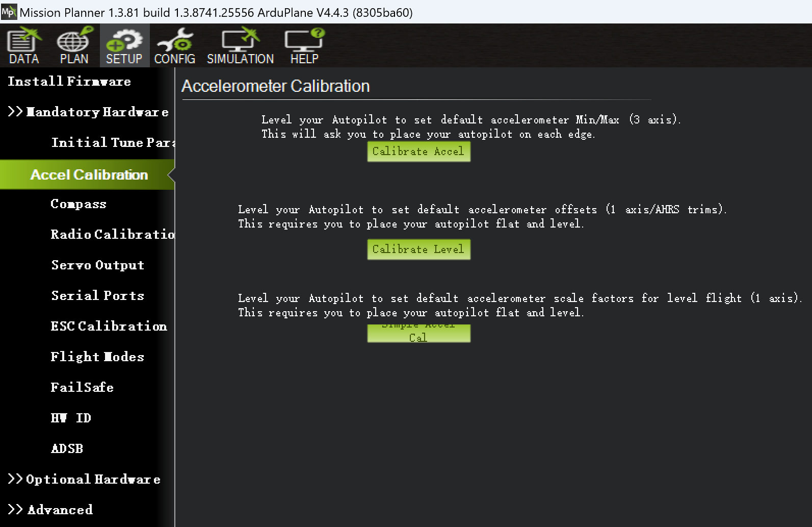Viewport: 812px width, 527px height.
Task: Click the Calibrate Level button
Action: (418, 249)
